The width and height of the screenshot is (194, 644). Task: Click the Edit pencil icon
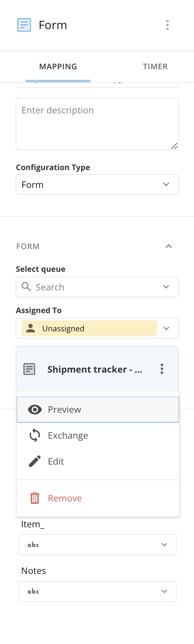[35, 461]
